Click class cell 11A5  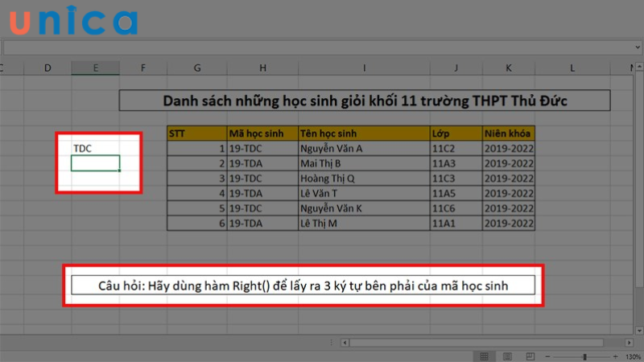click(456, 193)
